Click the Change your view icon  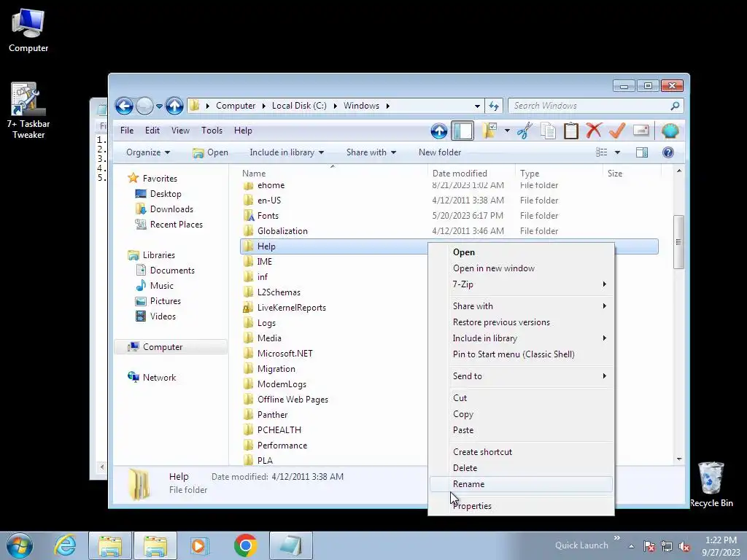pyautogui.click(x=602, y=152)
